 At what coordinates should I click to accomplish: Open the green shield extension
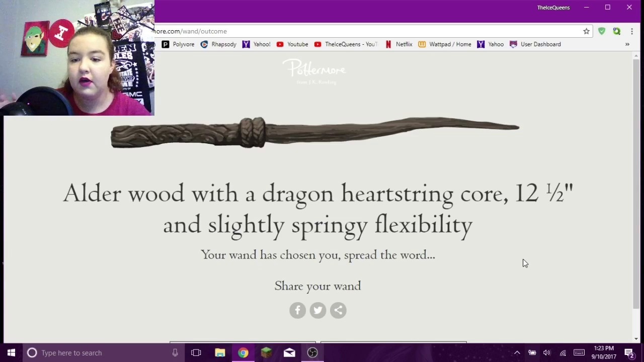point(602,31)
